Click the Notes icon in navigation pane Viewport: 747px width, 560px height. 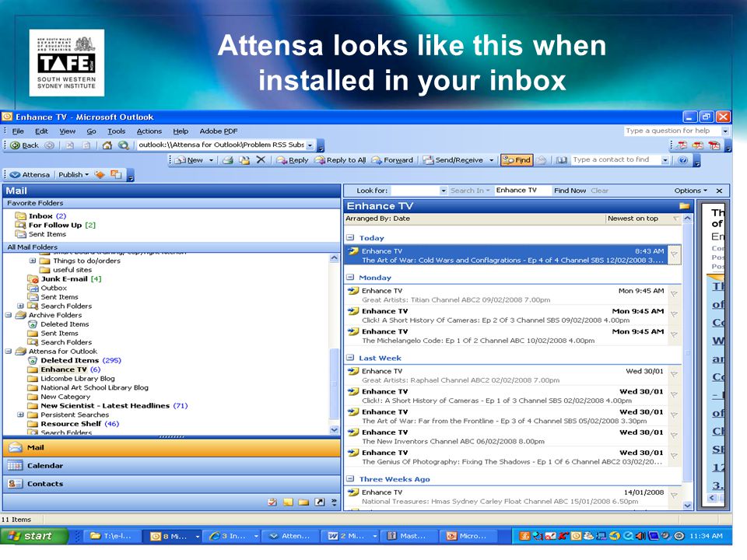288,502
